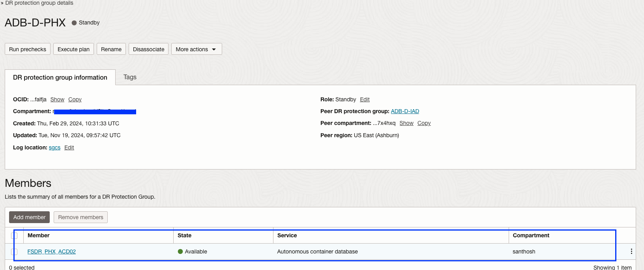Viewport: 644px width, 270px height.
Task: Click the Add member button
Action: coord(30,217)
